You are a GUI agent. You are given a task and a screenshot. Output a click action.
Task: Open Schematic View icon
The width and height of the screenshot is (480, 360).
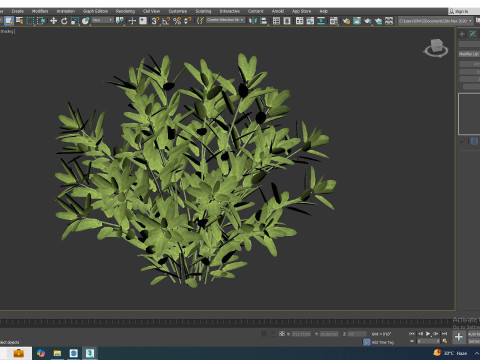(321, 21)
